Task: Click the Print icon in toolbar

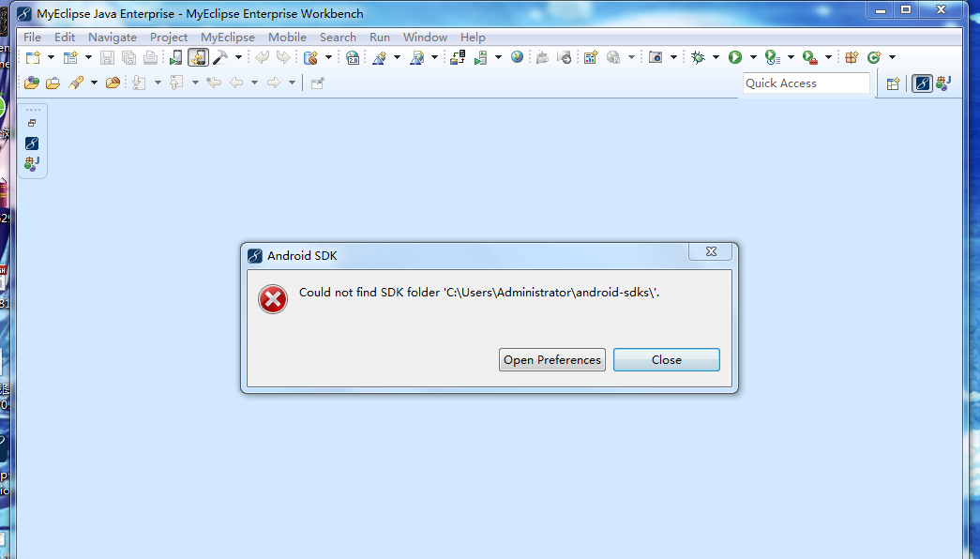Action: pyautogui.click(x=150, y=57)
